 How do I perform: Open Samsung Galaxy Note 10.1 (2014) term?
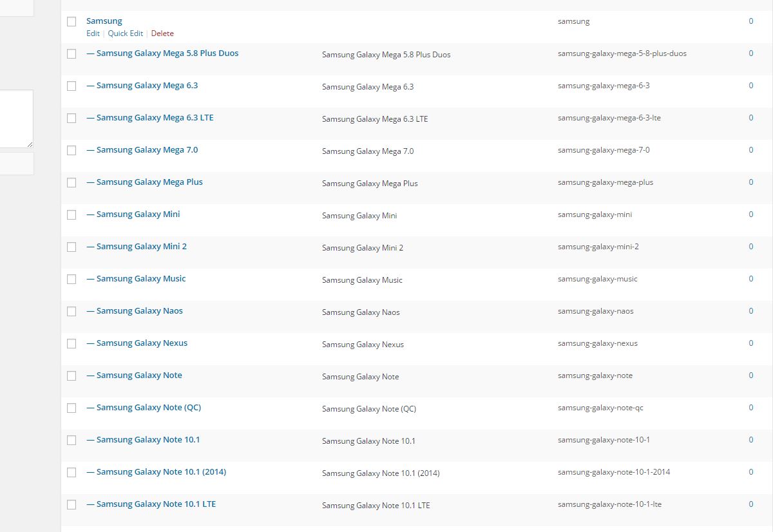click(x=161, y=472)
